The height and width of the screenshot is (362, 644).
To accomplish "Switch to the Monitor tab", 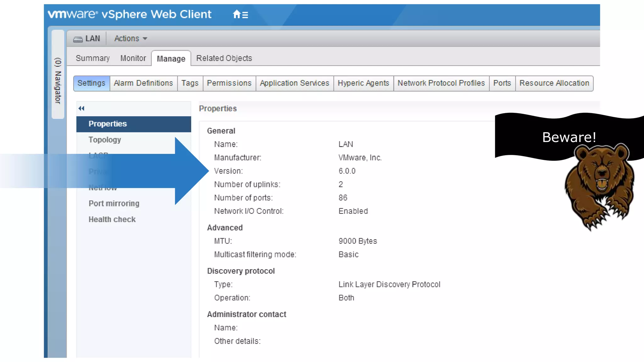I will click(133, 58).
